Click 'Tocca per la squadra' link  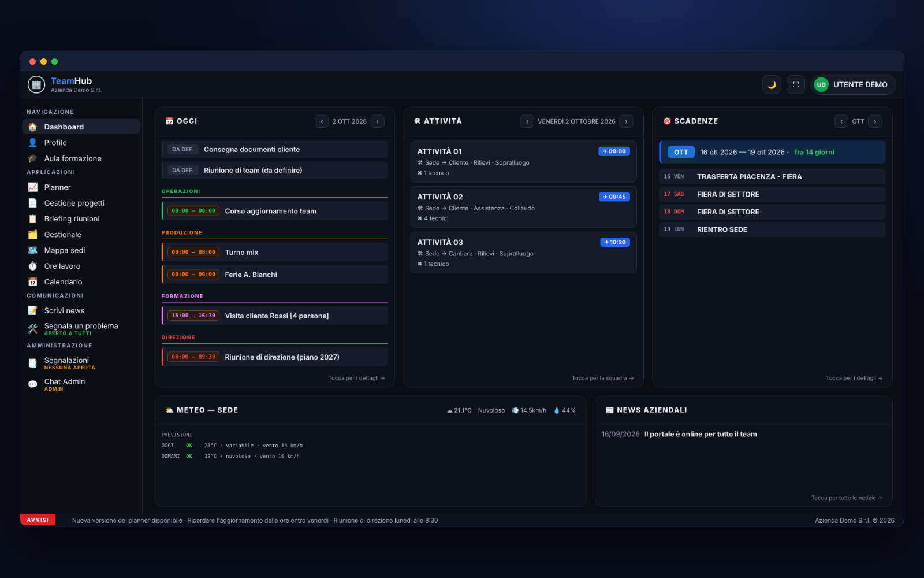tap(603, 378)
